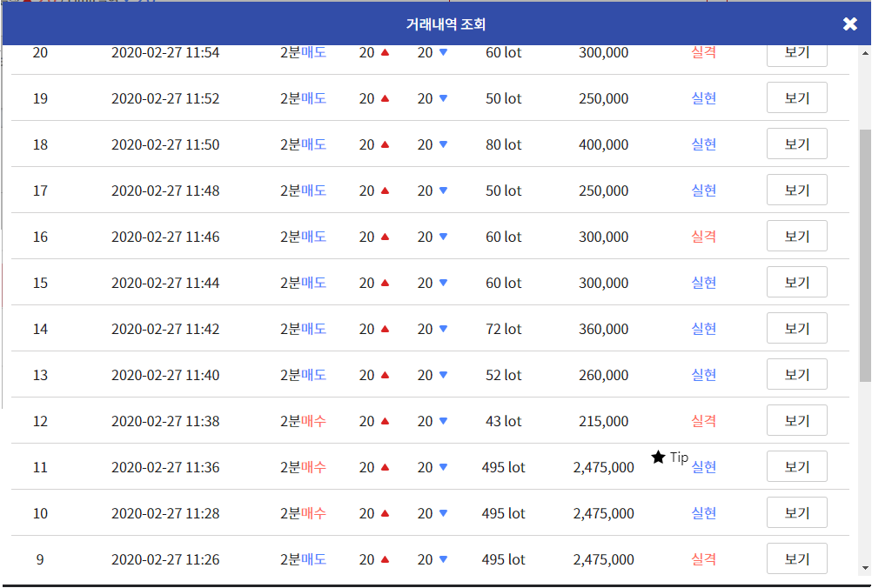The width and height of the screenshot is (872, 588).
Task: Click 보기 for the 72 lot trade
Action: point(796,329)
